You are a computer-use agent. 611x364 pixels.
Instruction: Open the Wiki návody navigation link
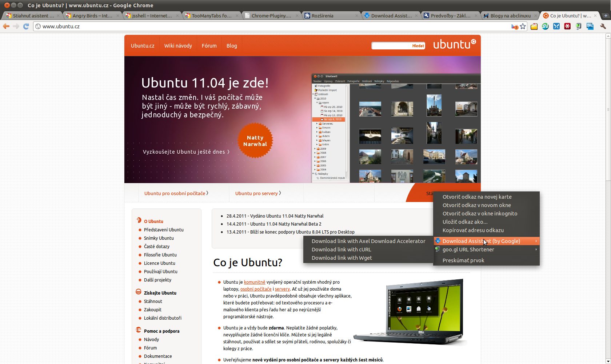pyautogui.click(x=178, y=46)
